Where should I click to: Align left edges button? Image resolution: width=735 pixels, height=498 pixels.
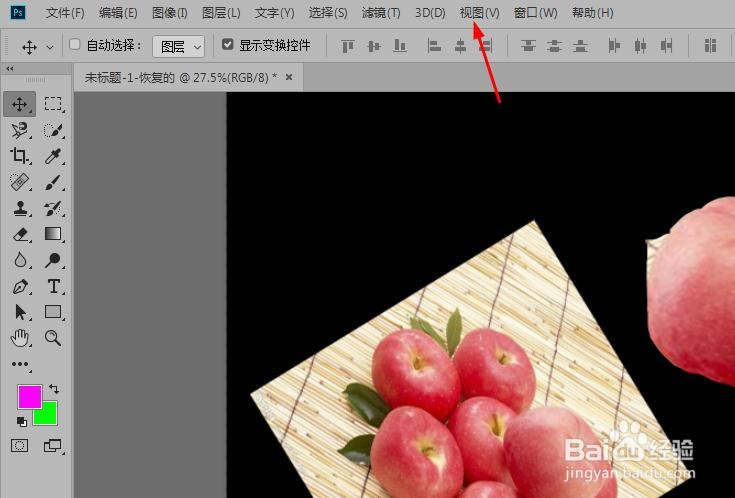pyautogui.click(x=434, y=46)
